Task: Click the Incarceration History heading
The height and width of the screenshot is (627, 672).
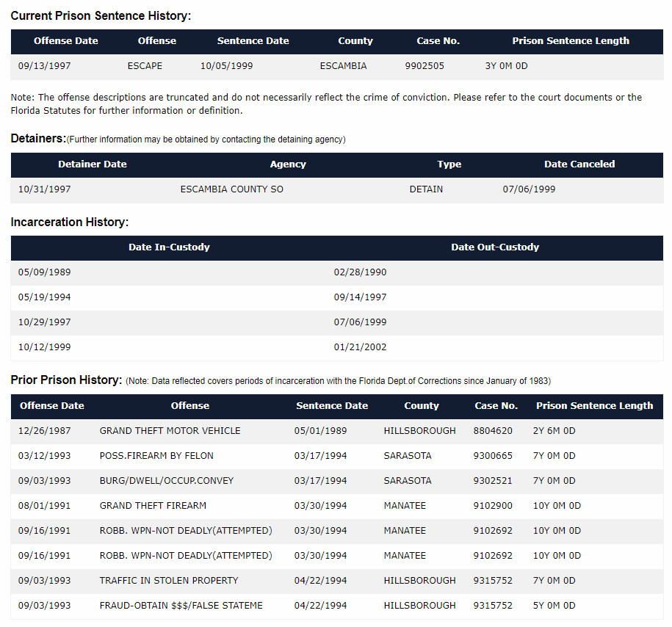Action: pyautogui.click(x=70, y=222)
